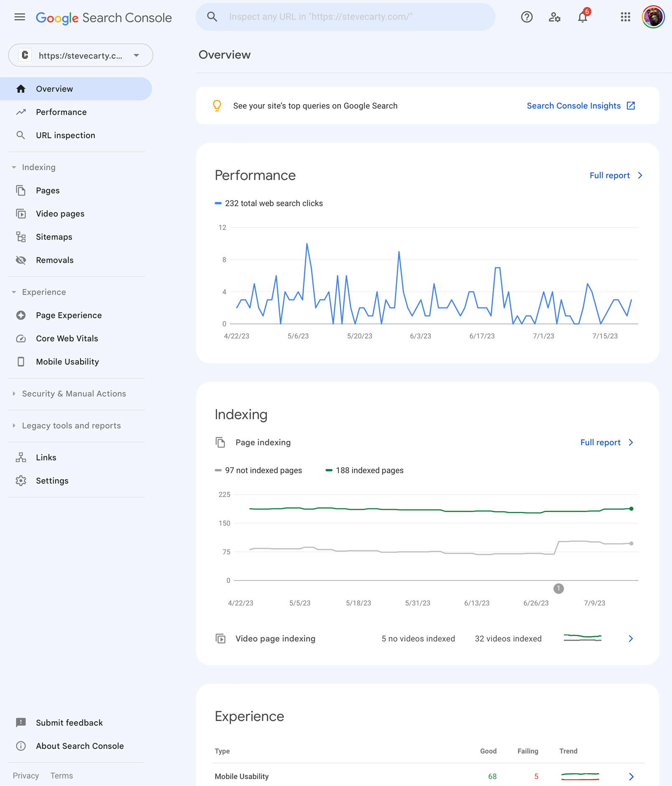The image size is (672, 786).
Task: Click the Submit feedback icon
Action: coord(21,722)
